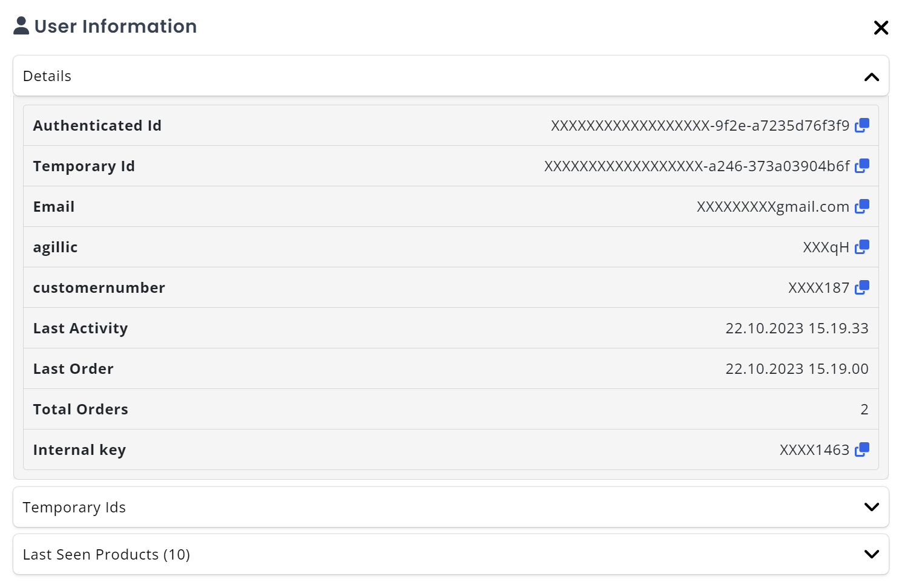Copy the Email address
This screenshot has width=902, height=588.
tap(862, 206)
